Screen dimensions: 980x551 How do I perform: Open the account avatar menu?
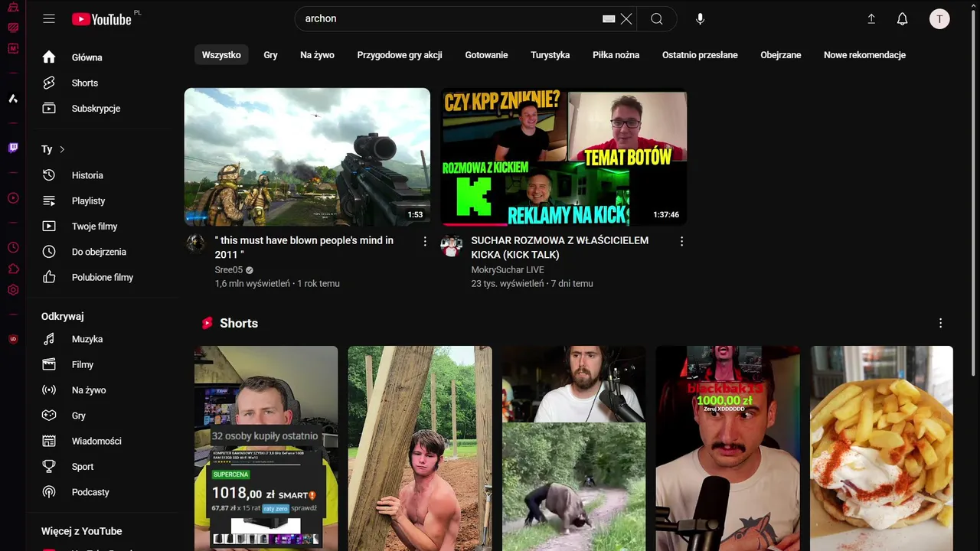[x=939, y=19]
